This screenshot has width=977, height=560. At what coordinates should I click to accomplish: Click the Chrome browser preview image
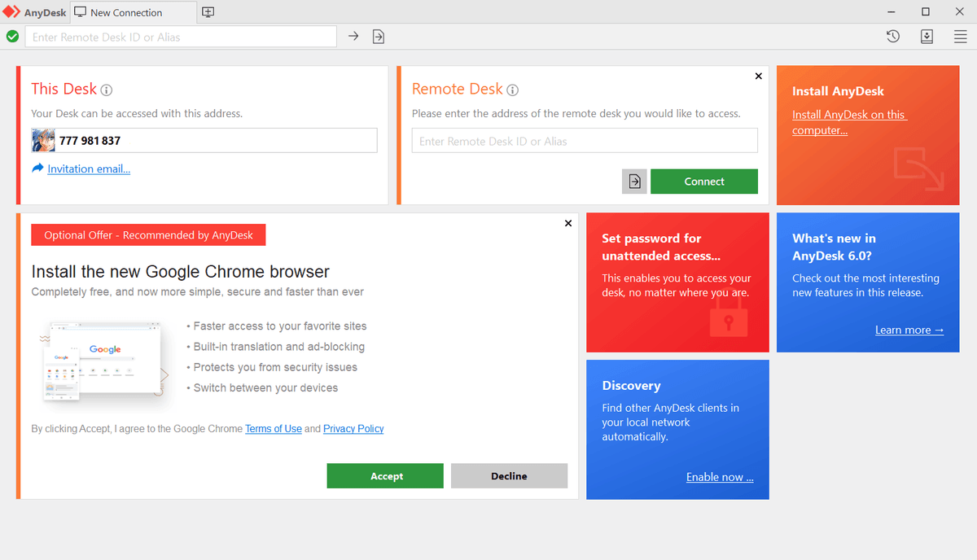point(104,363)
